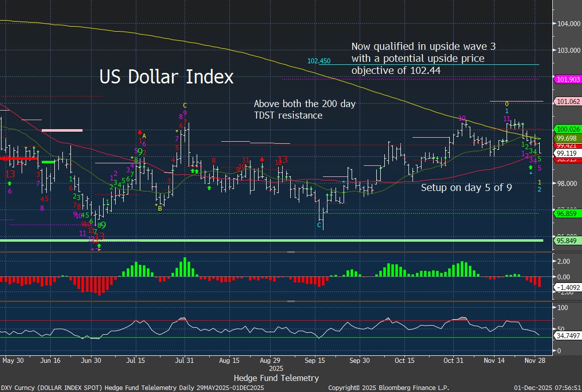Click the -1.4092 histogram value label
This screenshot has width=582, height=392.
[567, 287]
